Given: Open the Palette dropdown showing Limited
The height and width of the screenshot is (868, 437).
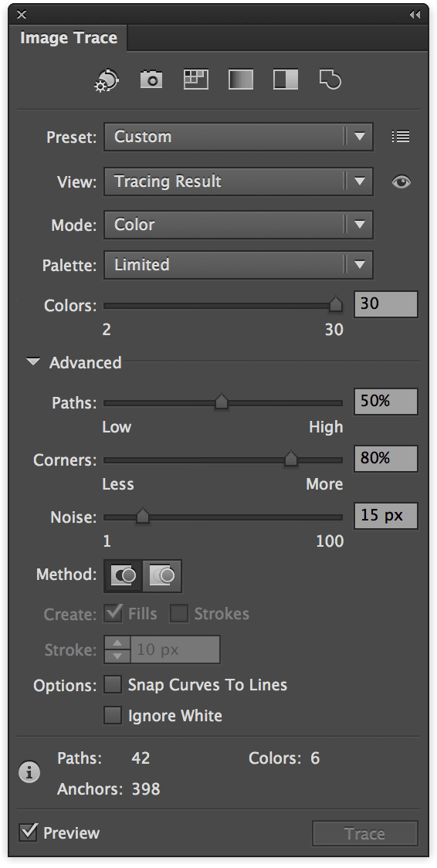Looking at the screenshot, I should click(239, 265).
